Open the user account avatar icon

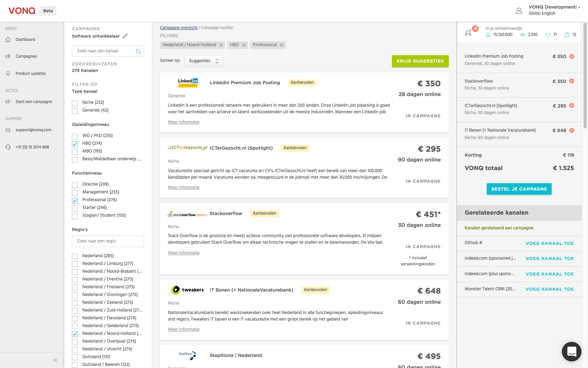[x=519, y=10]
